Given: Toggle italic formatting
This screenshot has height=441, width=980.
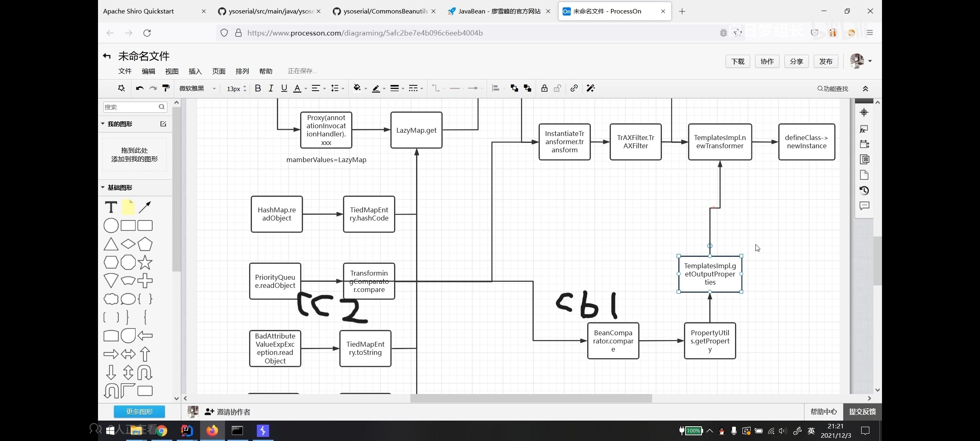Looking at the screenshot, I should pyautogui.click(x=271, y=88).
